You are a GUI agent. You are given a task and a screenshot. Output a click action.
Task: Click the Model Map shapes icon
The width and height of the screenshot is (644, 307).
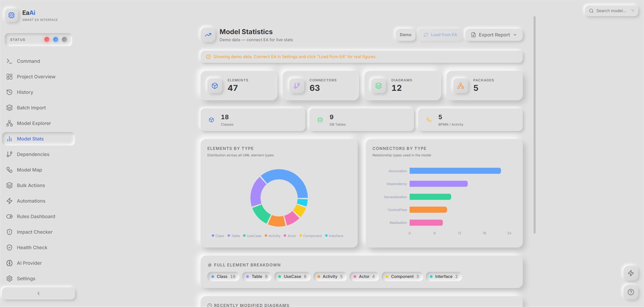pos(9,170)
